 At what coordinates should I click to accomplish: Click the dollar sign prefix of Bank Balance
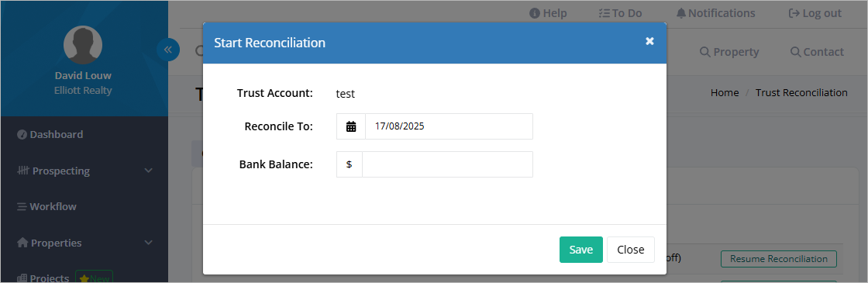click(x=350, y=164)
